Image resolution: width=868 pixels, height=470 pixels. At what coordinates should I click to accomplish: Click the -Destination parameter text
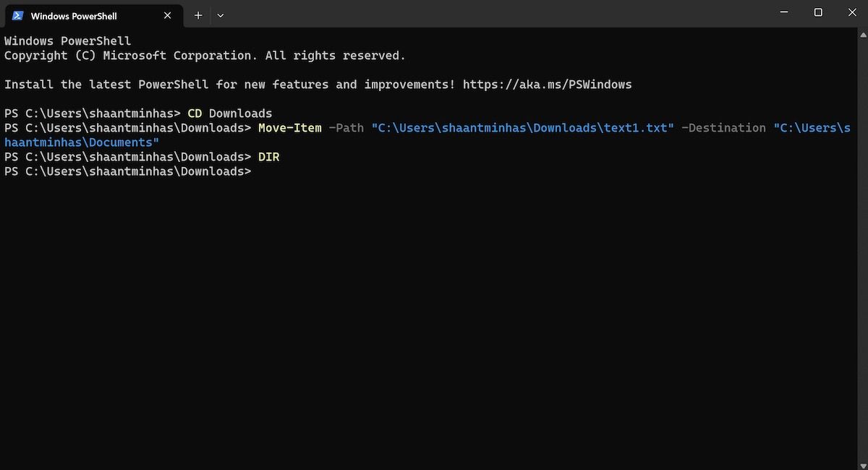click(x=723, y=127)
